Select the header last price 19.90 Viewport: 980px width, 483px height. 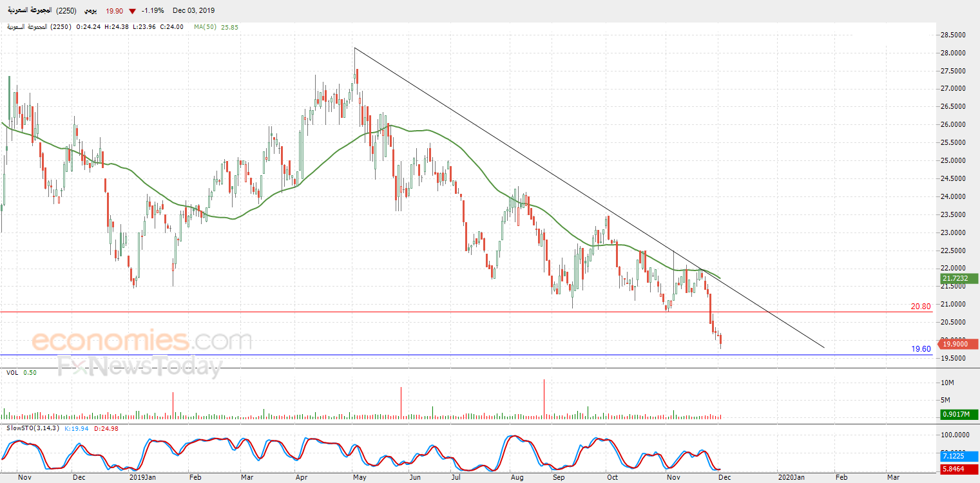point(113,11)
